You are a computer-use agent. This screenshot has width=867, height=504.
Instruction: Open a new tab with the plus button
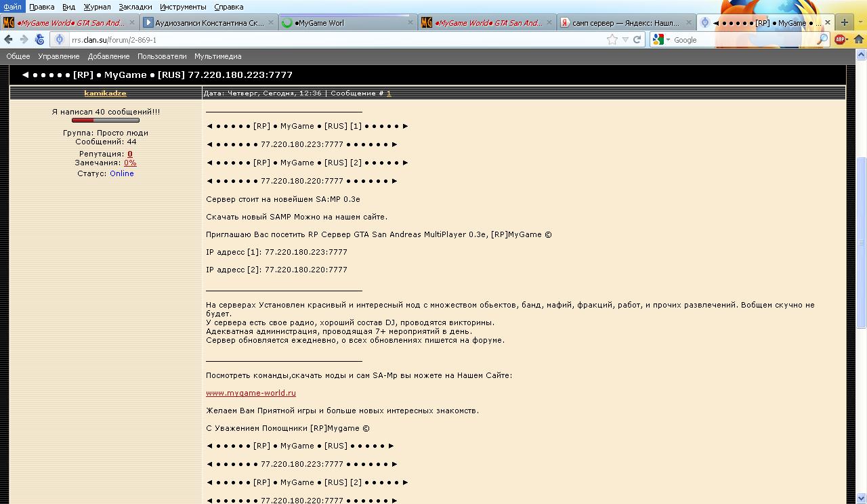point(845,22)
